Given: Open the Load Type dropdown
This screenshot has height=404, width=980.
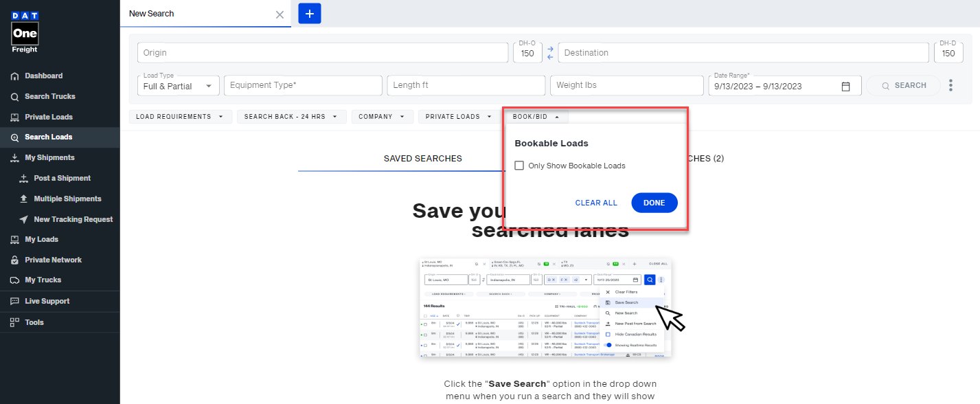Looking at the screenshot, I should tap(178, 85).
